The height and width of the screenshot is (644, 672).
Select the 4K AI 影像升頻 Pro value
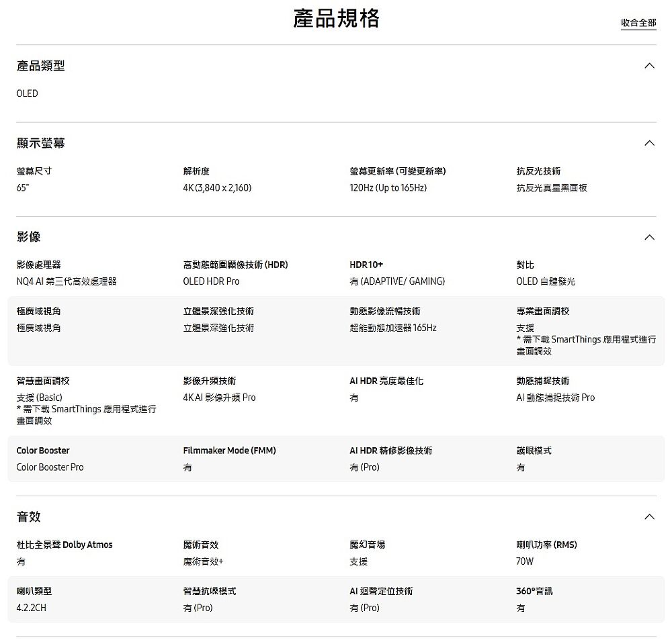[x=220, y=398]
